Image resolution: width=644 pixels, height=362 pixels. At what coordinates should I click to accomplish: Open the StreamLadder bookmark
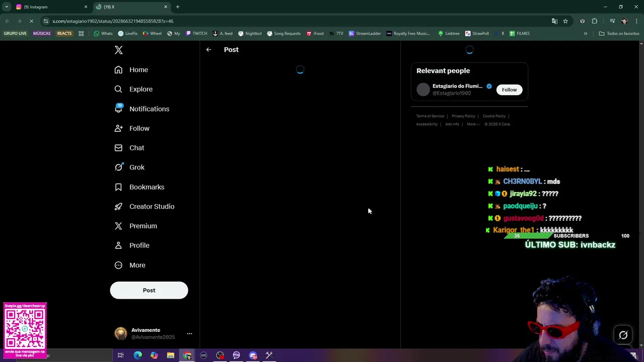tap(365, 34)
